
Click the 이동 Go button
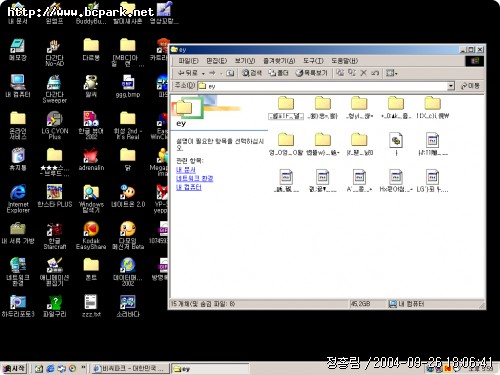[470, 86]
